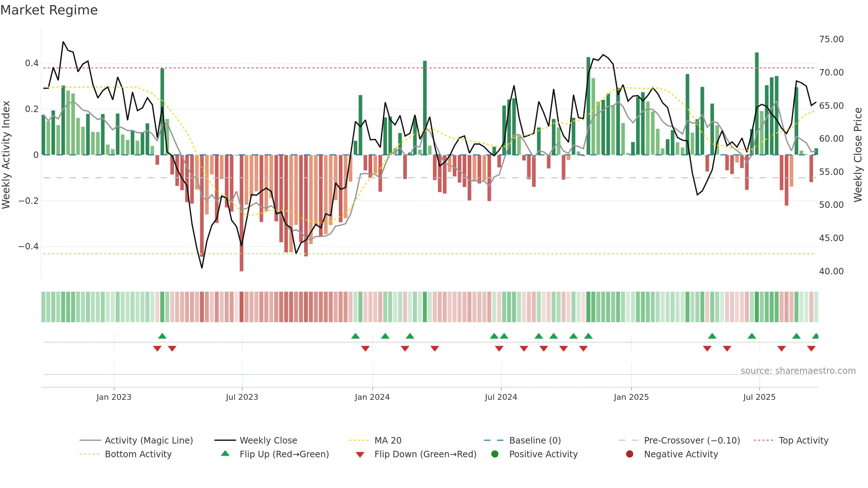The width and height of the screenshot is (868, 488).
Task: Click the Positive Activity legend label
Action: click(543, 454)
